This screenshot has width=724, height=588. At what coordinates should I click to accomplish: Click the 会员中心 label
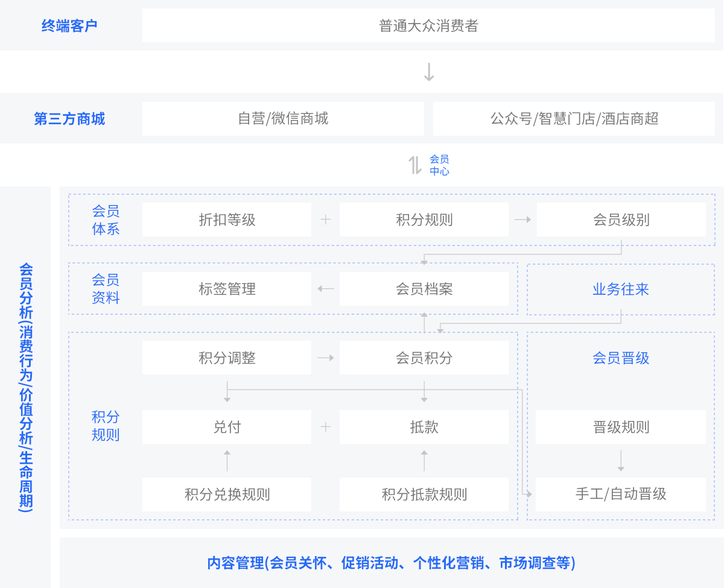(x=439, y=165)
